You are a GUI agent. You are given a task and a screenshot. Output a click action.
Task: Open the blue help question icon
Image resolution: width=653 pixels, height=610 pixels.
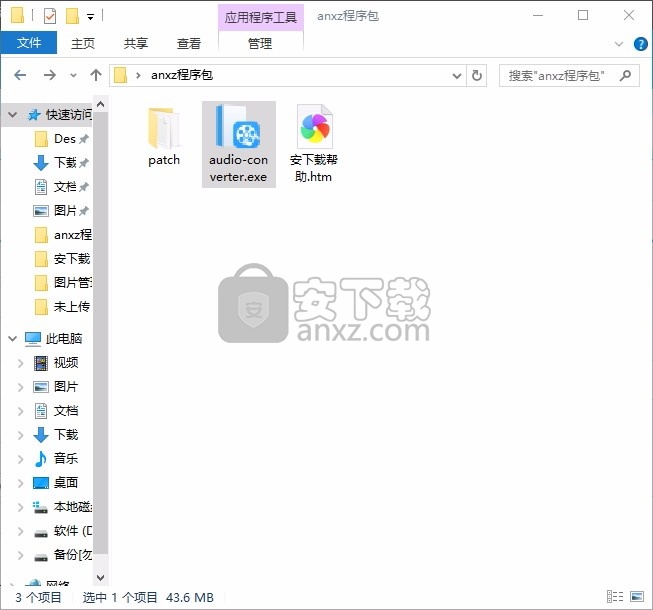[641, 44]
